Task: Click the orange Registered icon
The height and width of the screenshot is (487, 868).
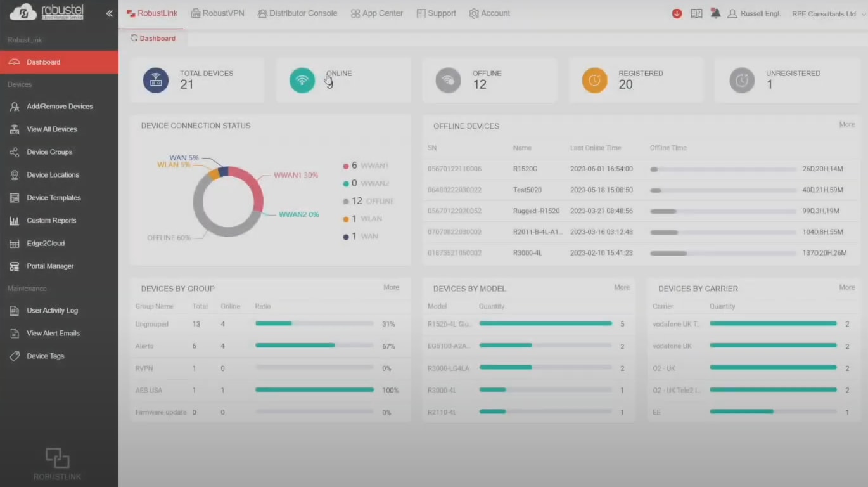Action: tap(594, 81)
